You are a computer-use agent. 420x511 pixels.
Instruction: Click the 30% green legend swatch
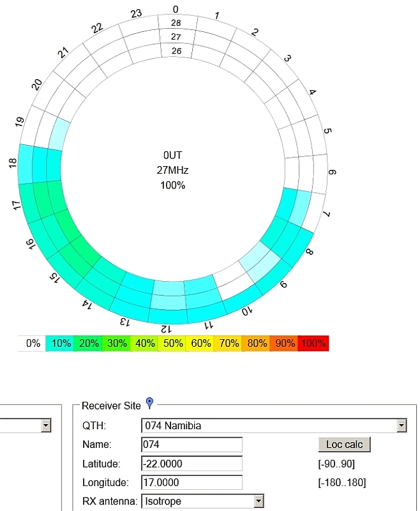(117, 343)
